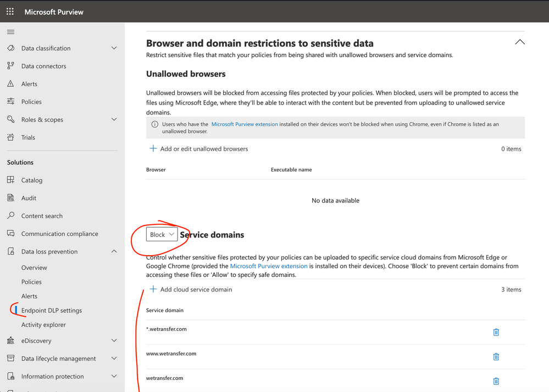Click the Data connectors icon
549x392 pixels.
point(11,65)
